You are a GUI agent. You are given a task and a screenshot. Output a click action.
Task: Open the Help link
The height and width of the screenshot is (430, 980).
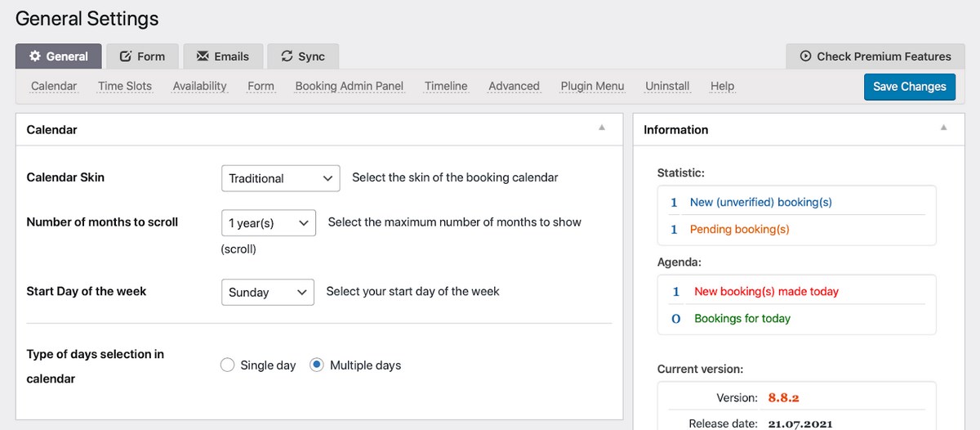click(x=722, y=86)
